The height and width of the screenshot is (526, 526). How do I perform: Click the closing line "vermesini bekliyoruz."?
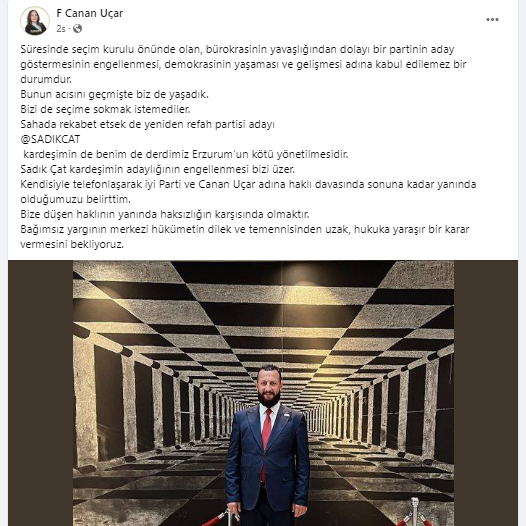(x=72, y=245)
